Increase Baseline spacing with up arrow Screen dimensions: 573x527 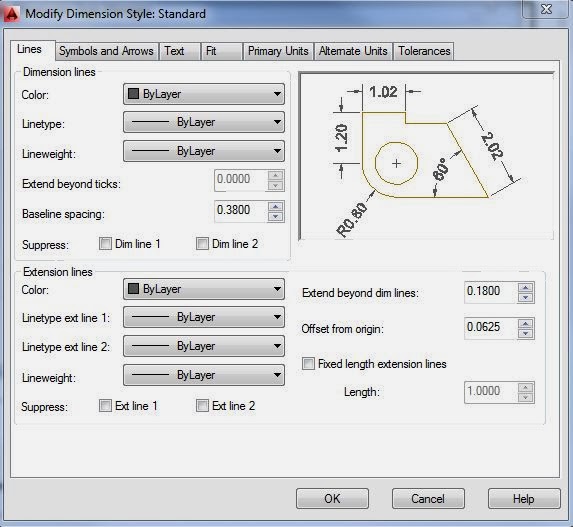(x=276, y=206)
